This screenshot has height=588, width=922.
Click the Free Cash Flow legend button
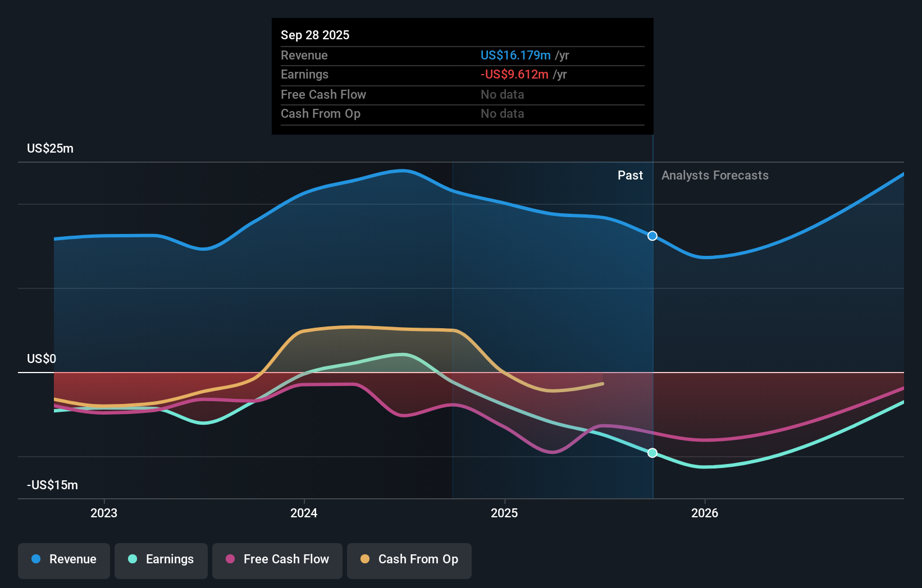[x=277, y=561]
